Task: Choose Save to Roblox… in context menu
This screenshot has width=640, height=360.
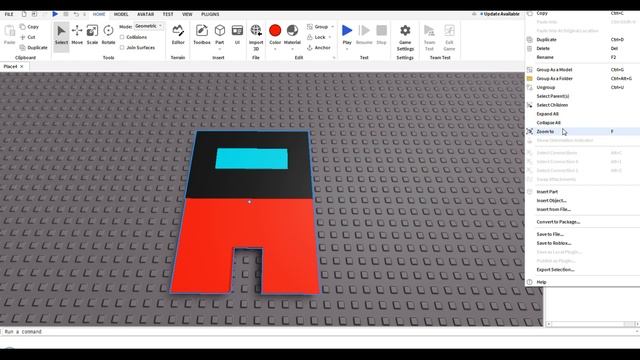Action: coord(582,243)
